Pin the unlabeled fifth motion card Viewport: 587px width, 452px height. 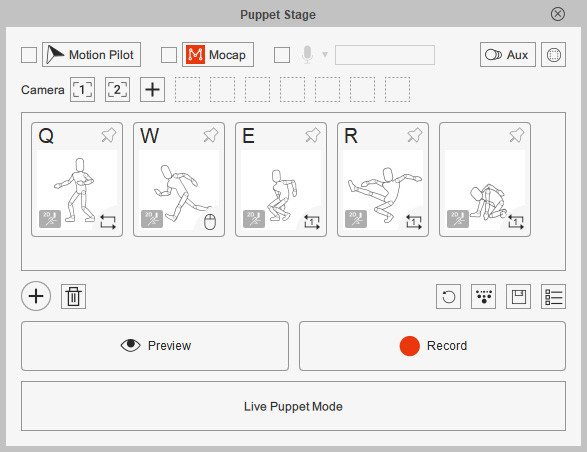(517, 135)
